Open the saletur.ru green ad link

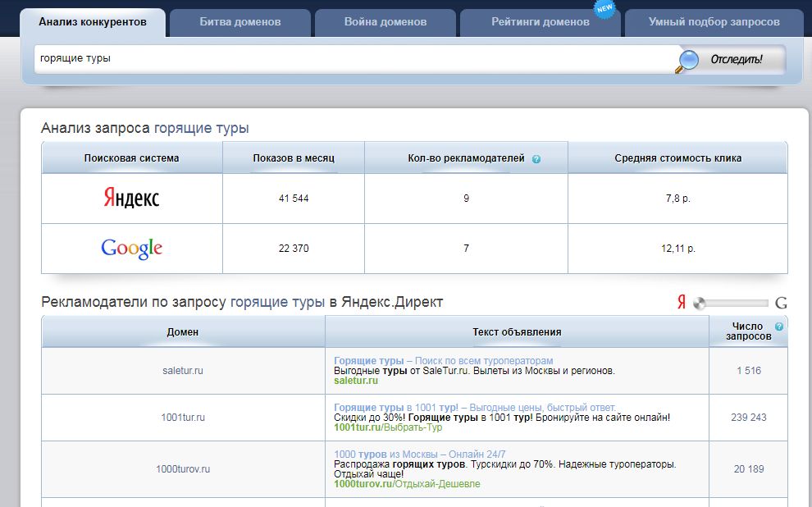pos(355,381)
